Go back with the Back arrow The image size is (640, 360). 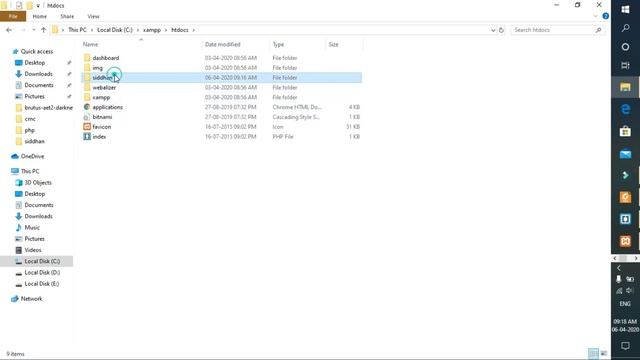pos(9,30)
